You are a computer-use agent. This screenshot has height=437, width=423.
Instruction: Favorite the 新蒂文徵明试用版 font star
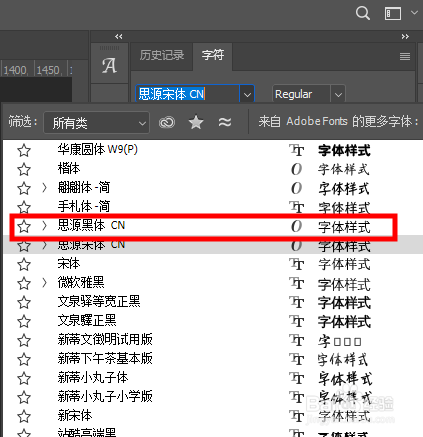[x=24, y=341]
